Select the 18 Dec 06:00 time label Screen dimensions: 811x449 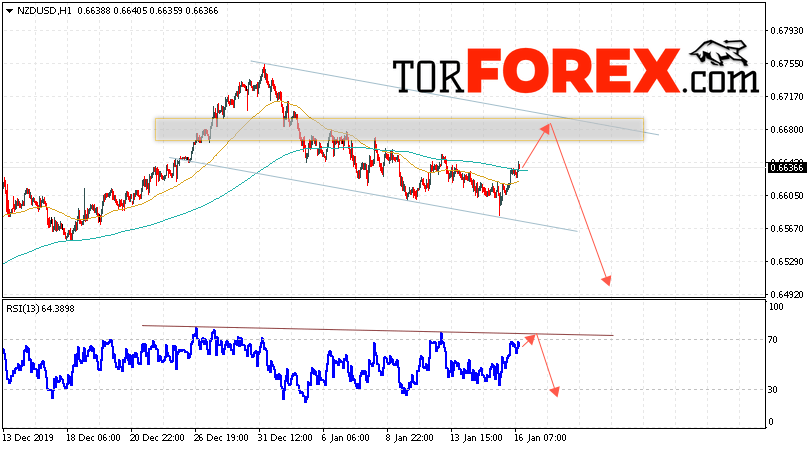point(94,438)
